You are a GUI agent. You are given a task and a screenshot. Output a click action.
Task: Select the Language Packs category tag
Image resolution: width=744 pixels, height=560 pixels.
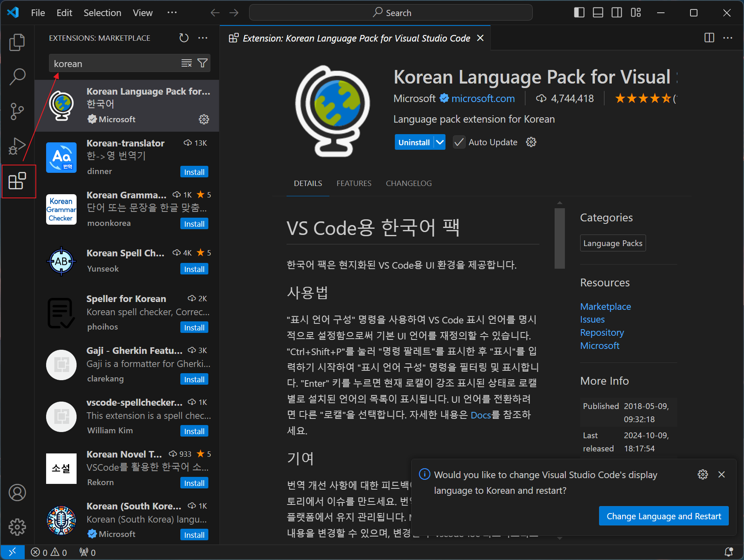tap(613, 243)
